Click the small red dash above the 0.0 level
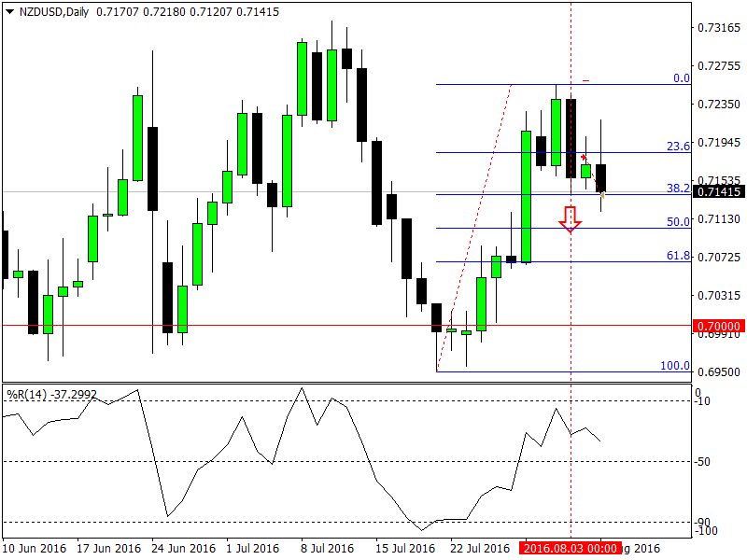 (x=586, y=81)
